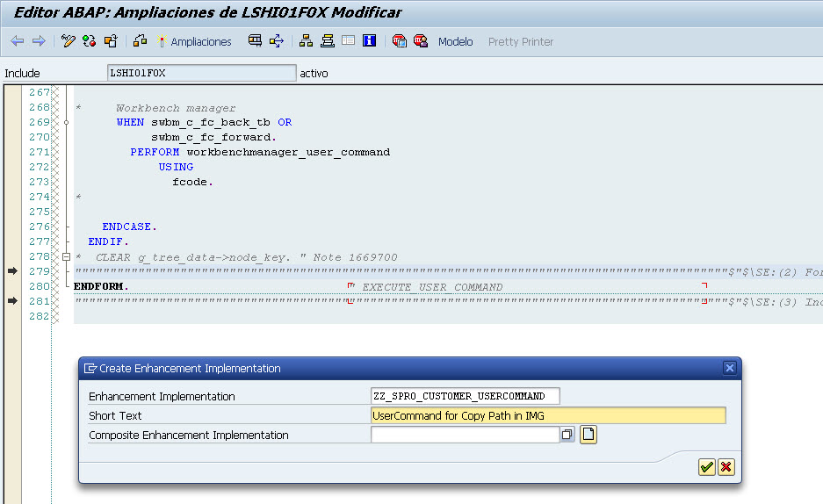Confirm dialog with green checkmark

point(706,467)
